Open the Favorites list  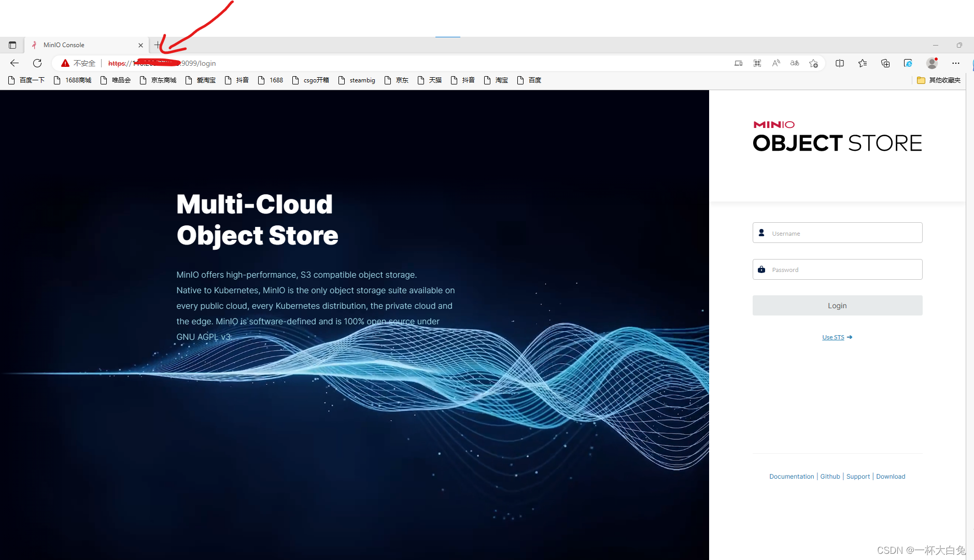click(x=863, y=63)
